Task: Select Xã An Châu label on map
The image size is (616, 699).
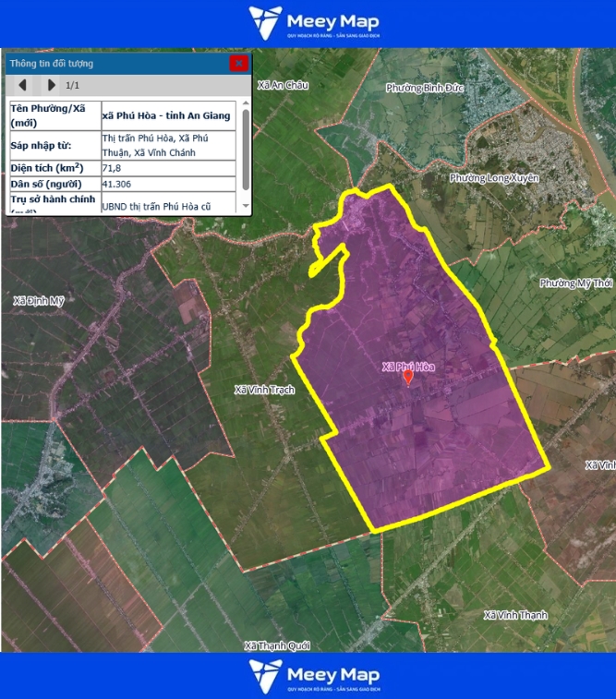Action: point(282,85)
